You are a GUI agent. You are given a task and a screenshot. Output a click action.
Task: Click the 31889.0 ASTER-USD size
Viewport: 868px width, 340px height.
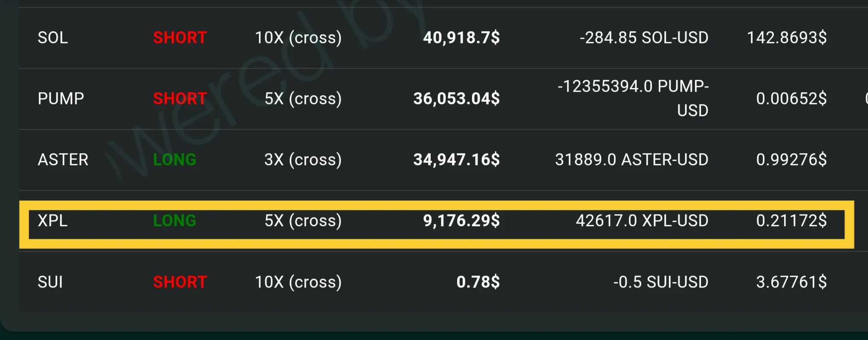point(632,160)
